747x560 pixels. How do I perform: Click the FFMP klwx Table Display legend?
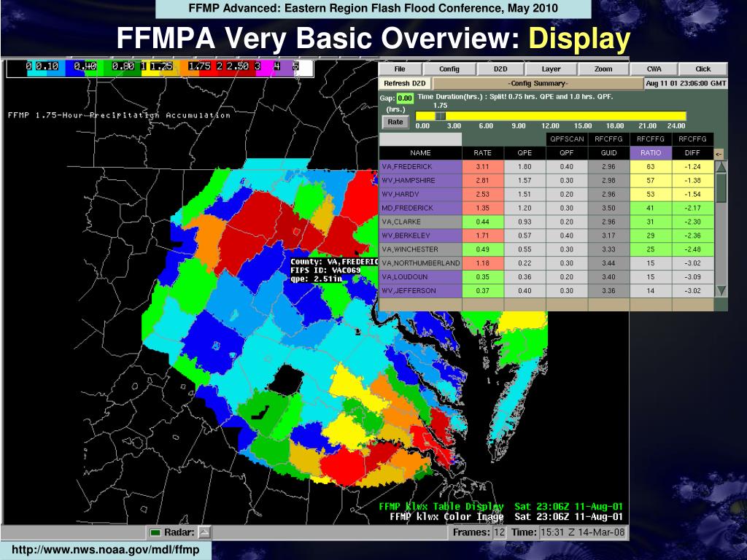500,506
